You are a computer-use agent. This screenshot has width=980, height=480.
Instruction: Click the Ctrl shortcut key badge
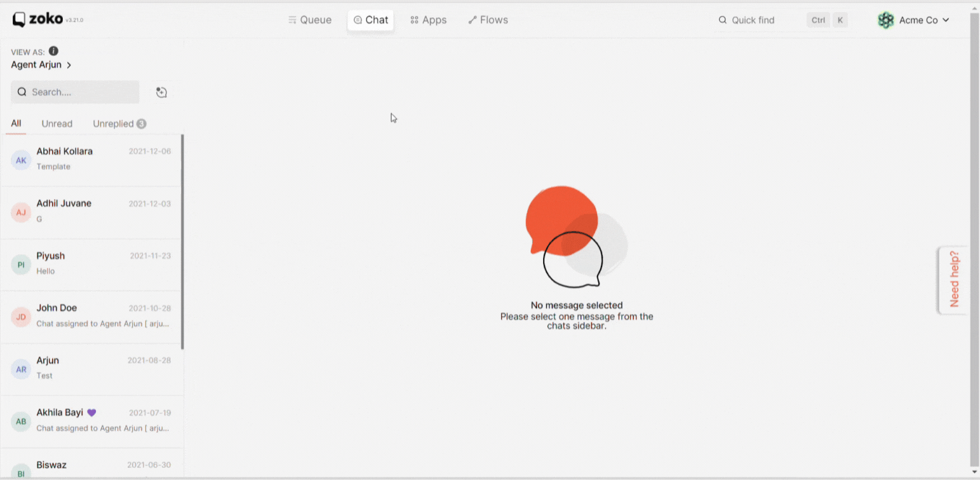(818, 20)
